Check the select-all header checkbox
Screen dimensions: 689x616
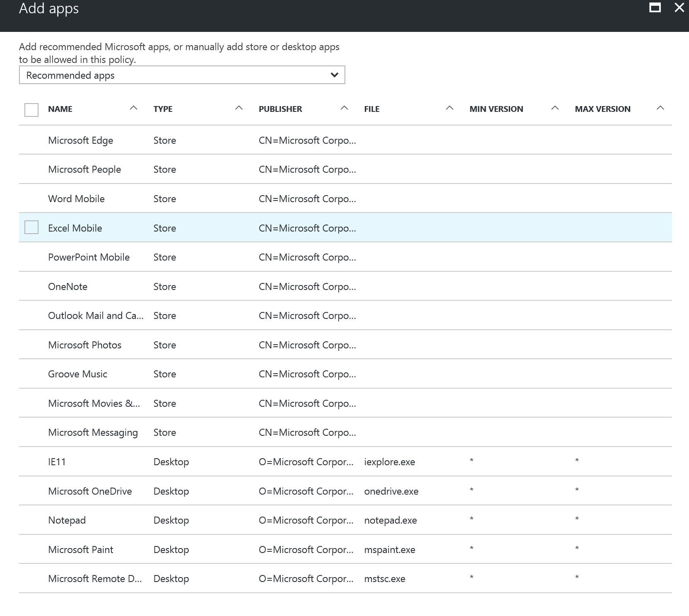31,110
